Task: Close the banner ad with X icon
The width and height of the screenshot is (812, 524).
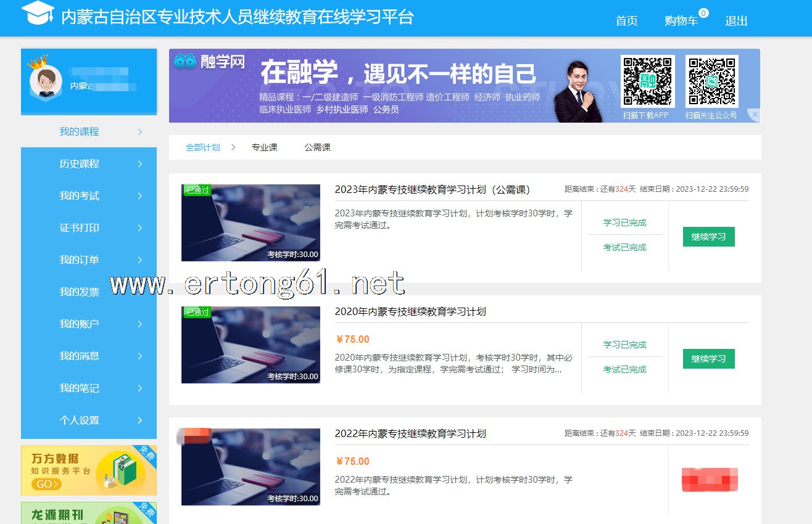Action: pos(754,115)
